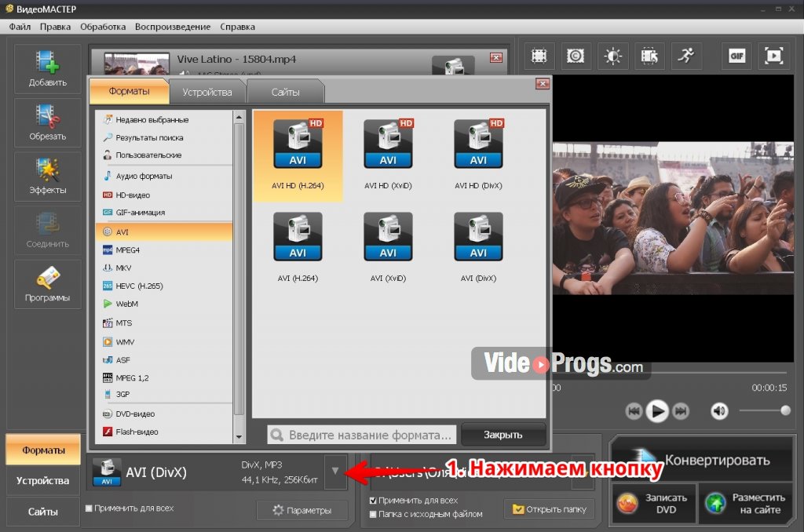804x532 pixels.
Task: Pick the AVI HD (DivX) format
Action: pyautogui.click(x=478, y=155)
